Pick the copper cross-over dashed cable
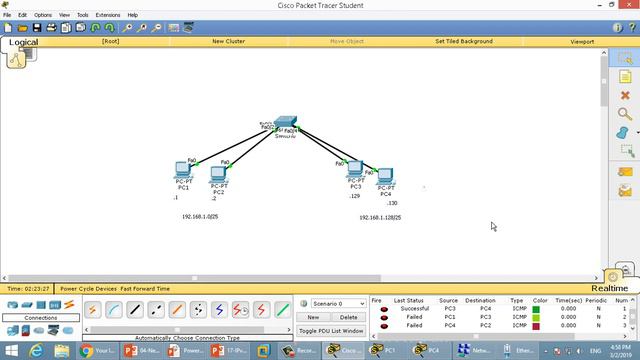640x360 pixels. pos(156,310)
